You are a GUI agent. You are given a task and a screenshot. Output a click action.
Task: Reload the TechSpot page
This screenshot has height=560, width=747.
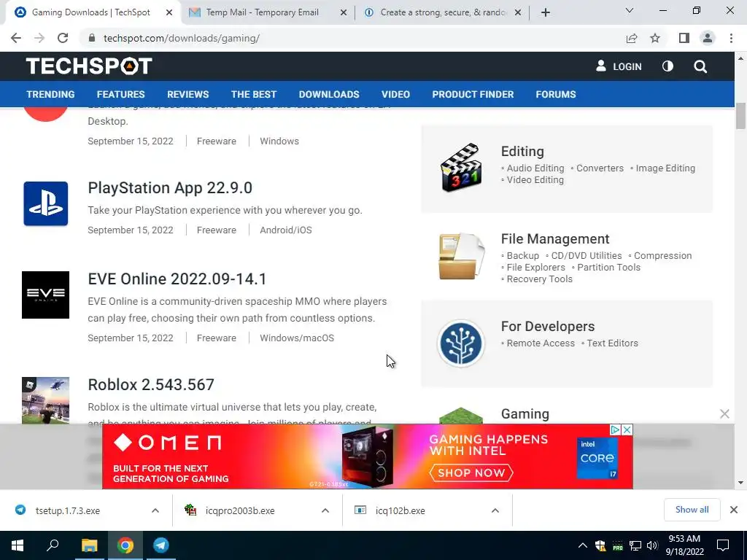63,38
